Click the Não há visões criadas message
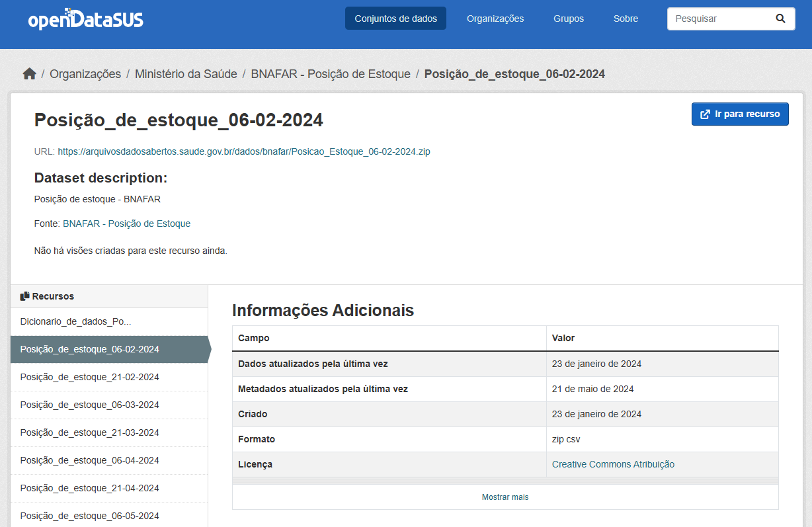The width and height of the screenshot is (812, 527). coord(131,251)
